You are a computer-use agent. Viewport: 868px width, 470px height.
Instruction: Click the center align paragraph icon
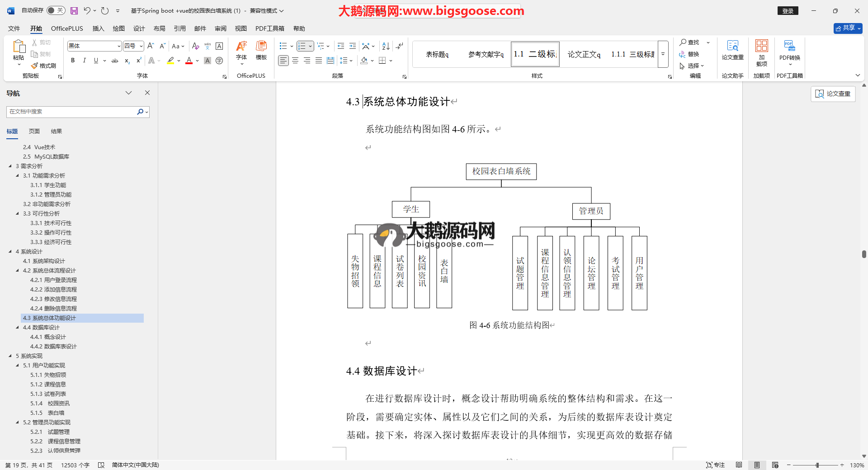click(295, 61)
